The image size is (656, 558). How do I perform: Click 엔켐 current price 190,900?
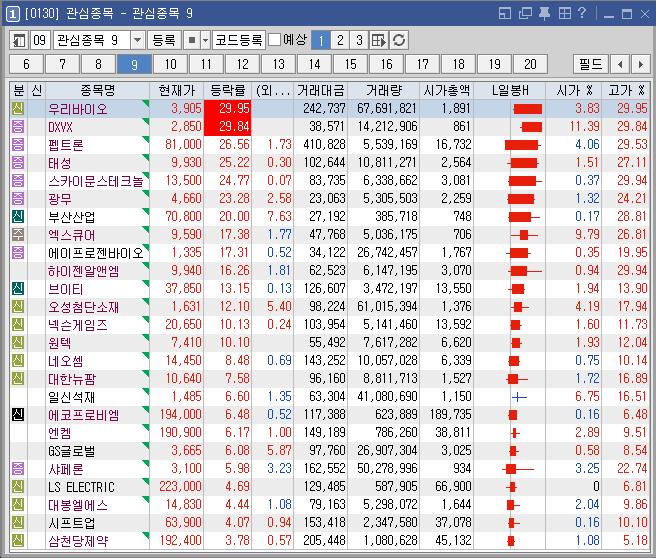click(x=180, y=433)
